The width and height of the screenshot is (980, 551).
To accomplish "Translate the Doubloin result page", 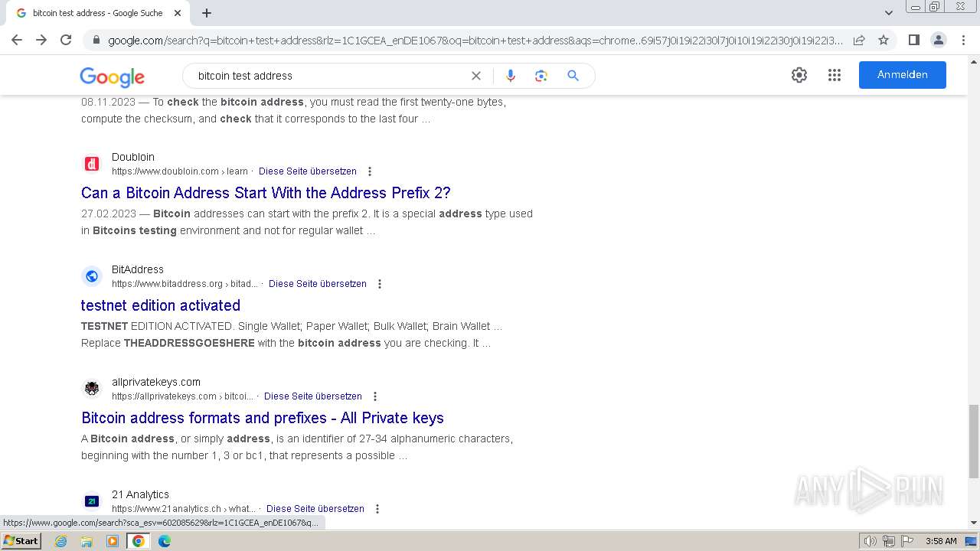I will coord(308,171).
